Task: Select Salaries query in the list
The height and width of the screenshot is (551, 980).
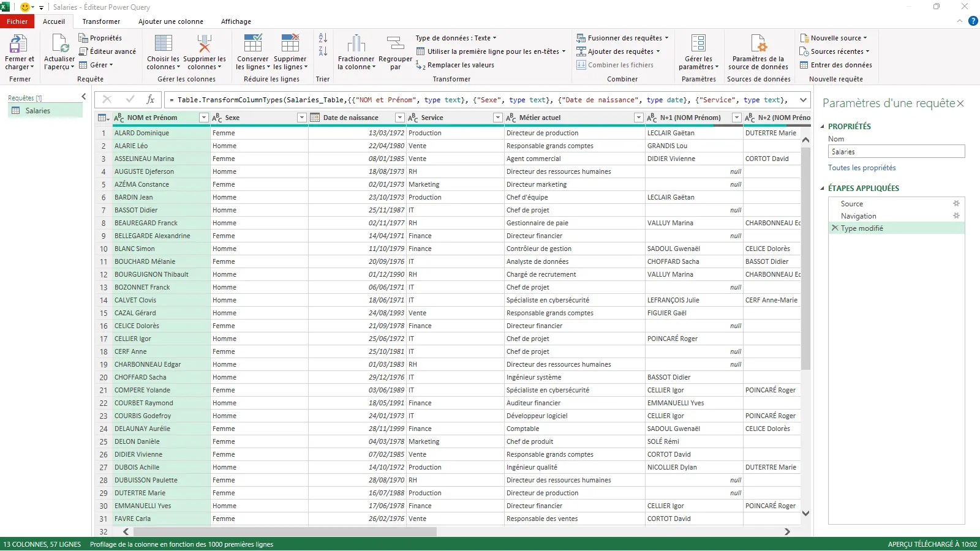Action: (x=45, y=111)
